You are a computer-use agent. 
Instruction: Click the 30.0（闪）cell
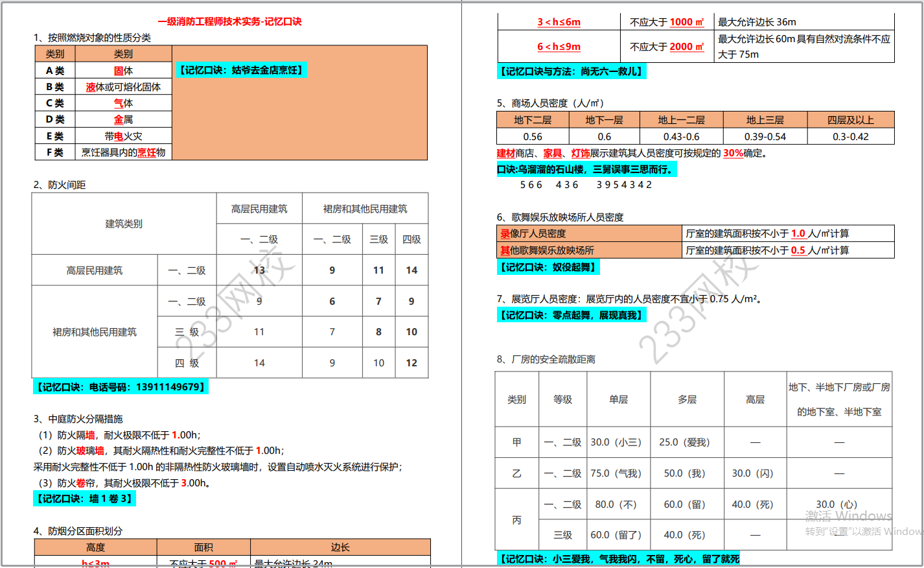[755, 473]
